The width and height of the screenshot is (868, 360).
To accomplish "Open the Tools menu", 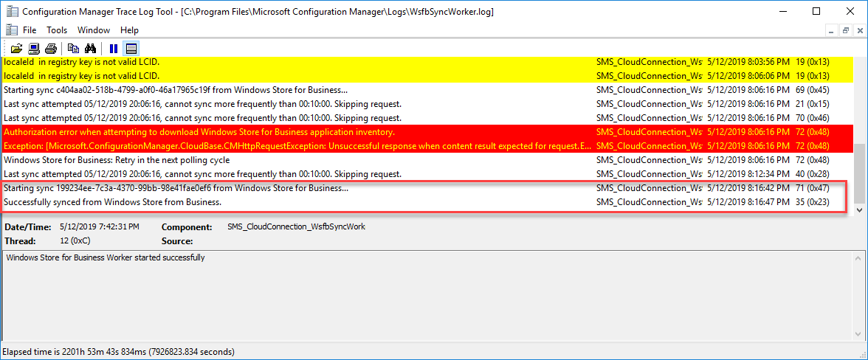I will pyautogui.click(x=56, y=30).
